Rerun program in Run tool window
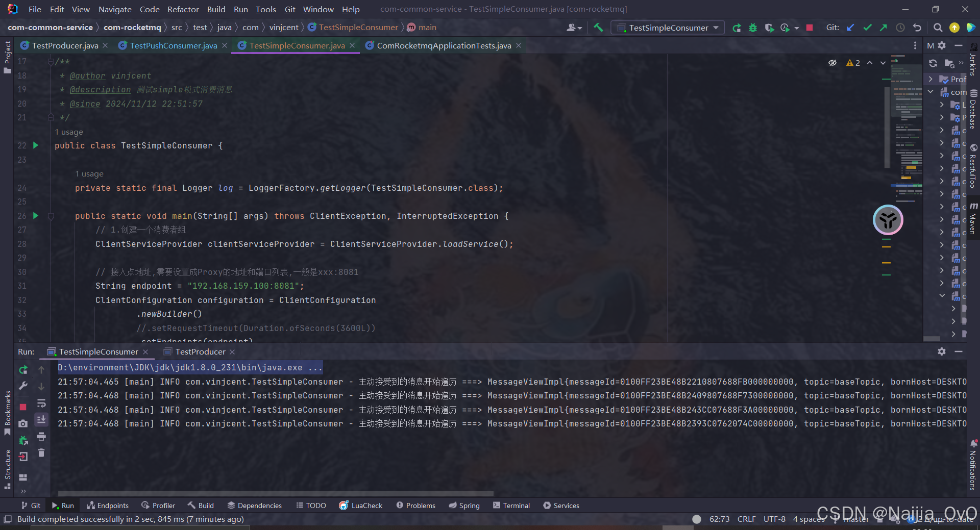 coord(23,369)
